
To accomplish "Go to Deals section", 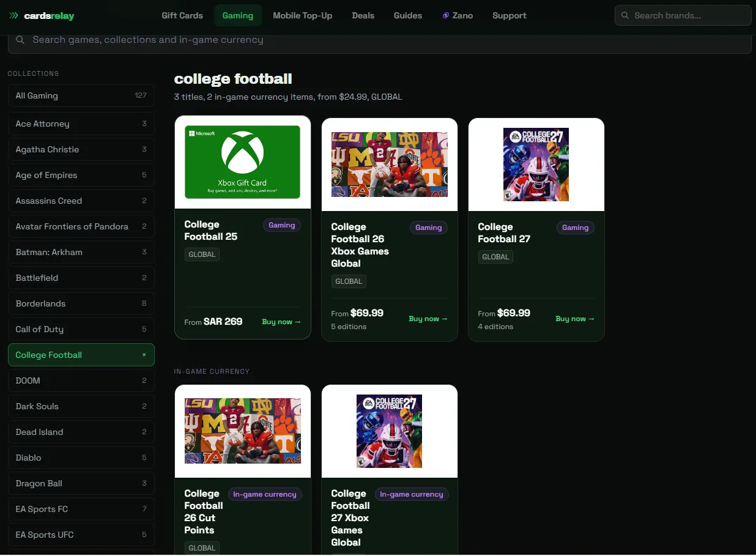I will coord(363,16).
